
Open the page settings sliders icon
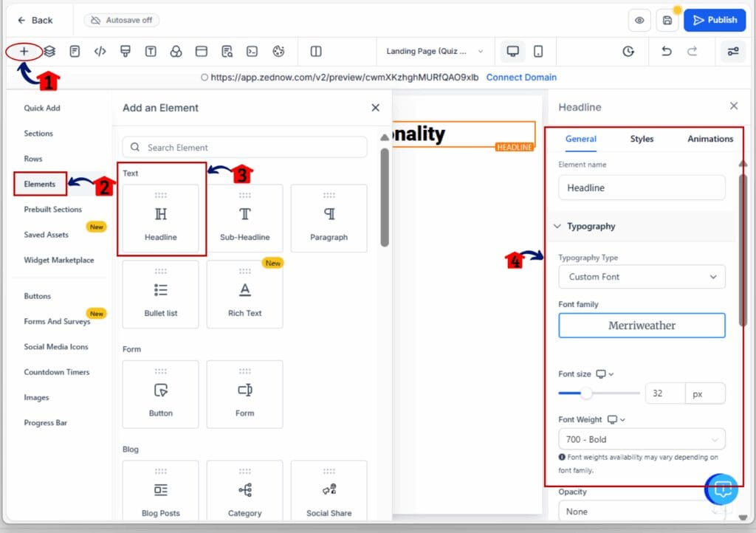point(732,52)
